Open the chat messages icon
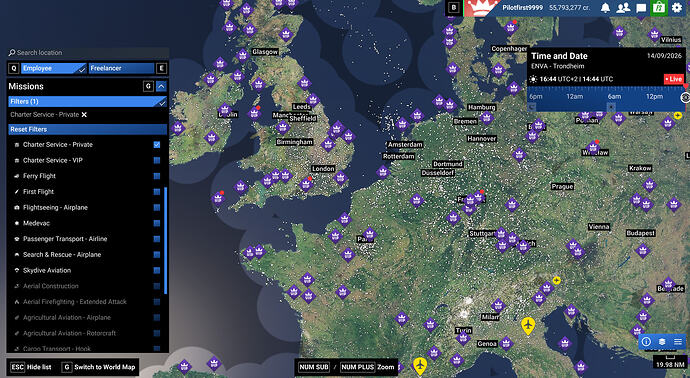The image size is (690, 378). 641,8
